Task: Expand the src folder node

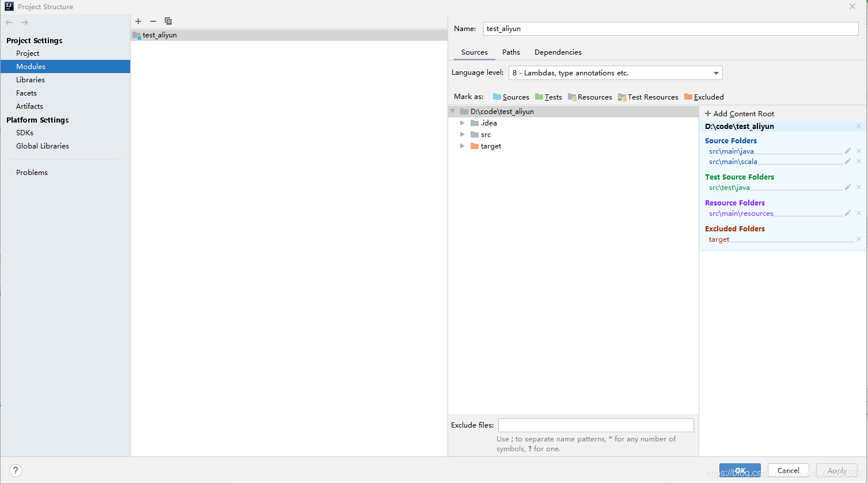Action: click(x=462, y=134)
